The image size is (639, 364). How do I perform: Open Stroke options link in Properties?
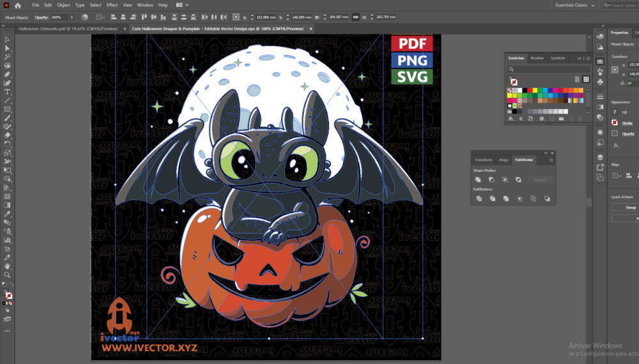click(627, 123)
